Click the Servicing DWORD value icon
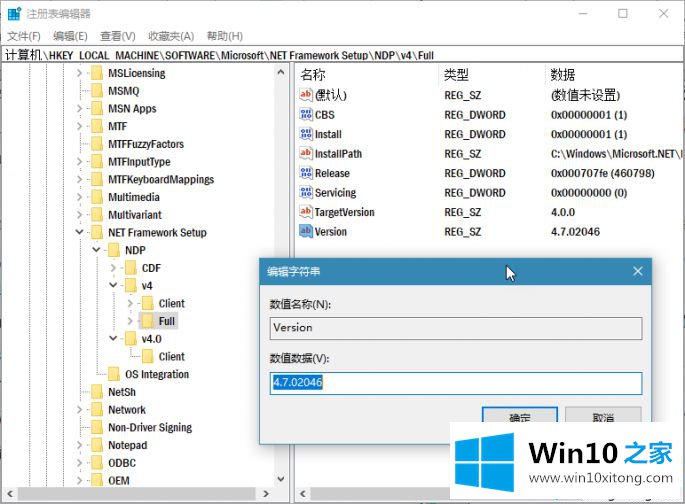This screenshot has height=504, width=685. click(x=306, y=192)
